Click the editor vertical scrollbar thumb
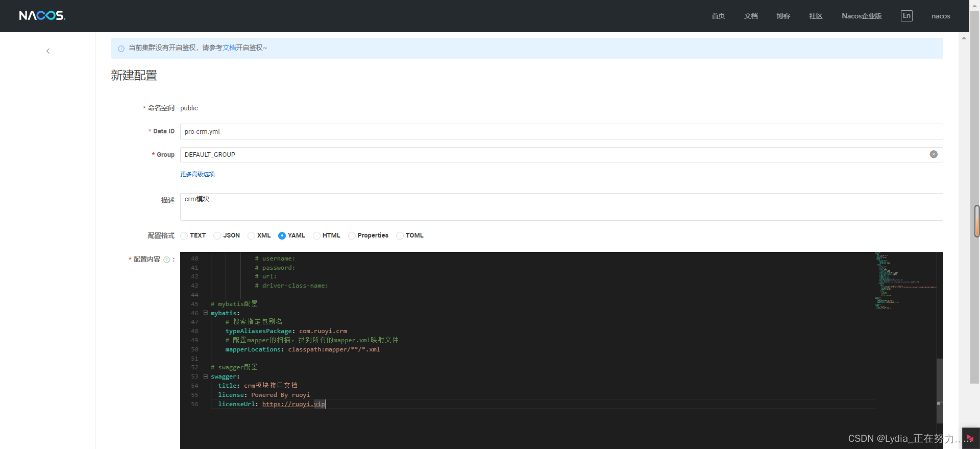This screenshot has width=980, height=449. coord(939,391)
